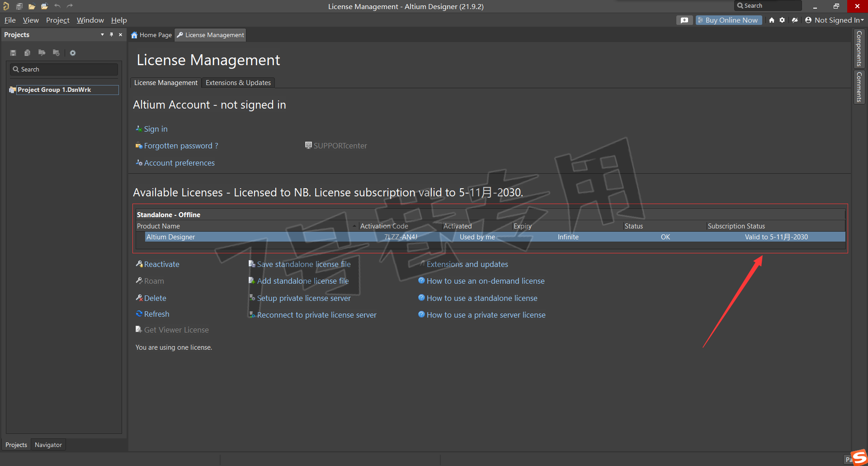The image size is (868, 466).
Task: Open How to use an on-demand license
Action: click(481, 281)
